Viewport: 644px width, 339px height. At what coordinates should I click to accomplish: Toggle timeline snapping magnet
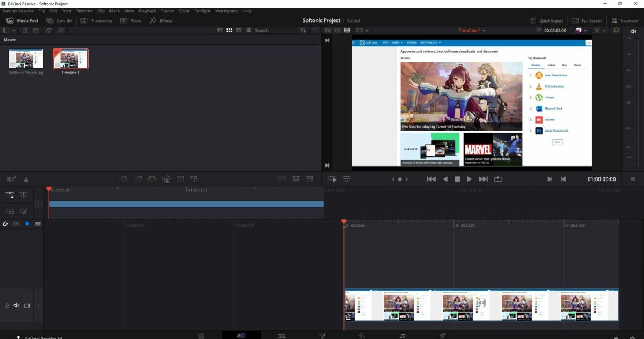(x=5, y=223)
